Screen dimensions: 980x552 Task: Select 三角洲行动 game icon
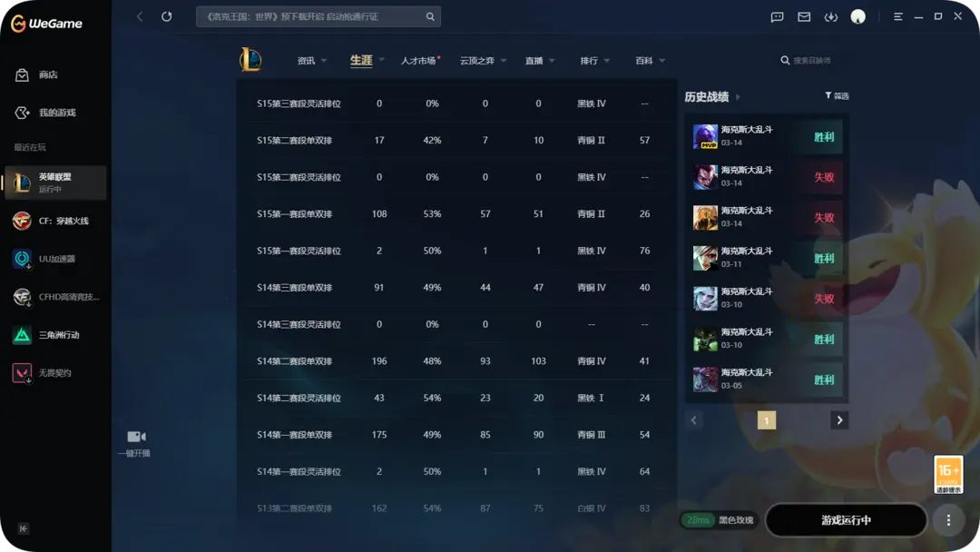22,335
